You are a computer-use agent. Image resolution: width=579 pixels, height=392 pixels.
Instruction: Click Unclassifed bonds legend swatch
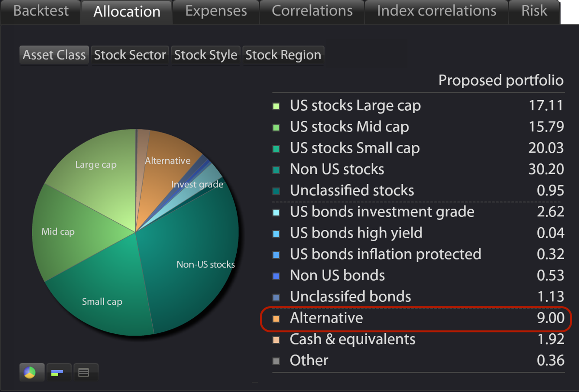click(276, 298)
